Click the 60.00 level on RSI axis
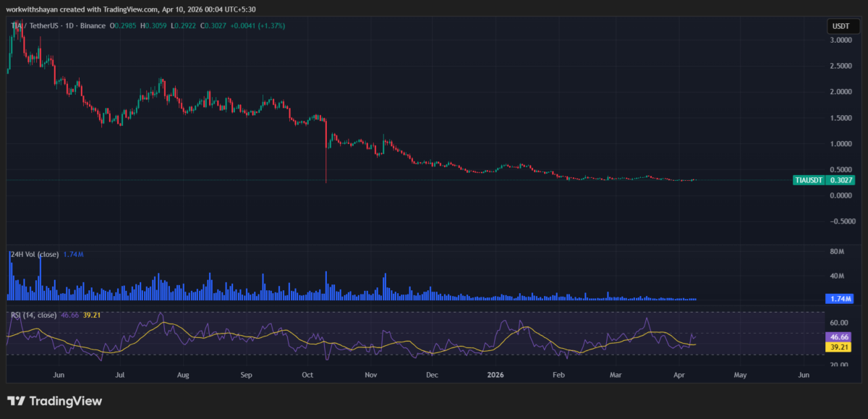The width and height of the screenshot is (868, 419). tap(839, 323)
